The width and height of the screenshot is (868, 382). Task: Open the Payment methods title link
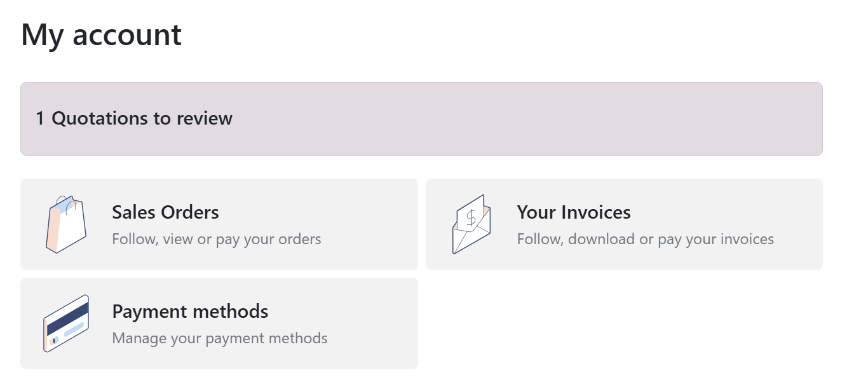coord(190,311)
